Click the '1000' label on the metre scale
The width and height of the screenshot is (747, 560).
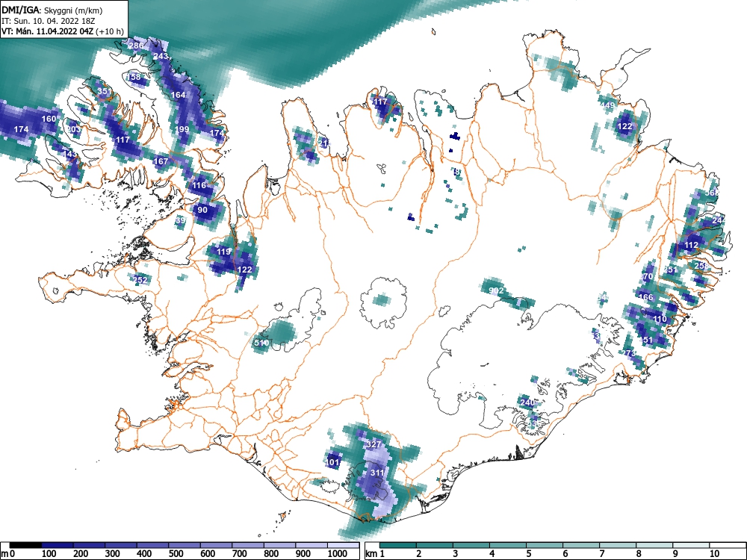[338, 554]
